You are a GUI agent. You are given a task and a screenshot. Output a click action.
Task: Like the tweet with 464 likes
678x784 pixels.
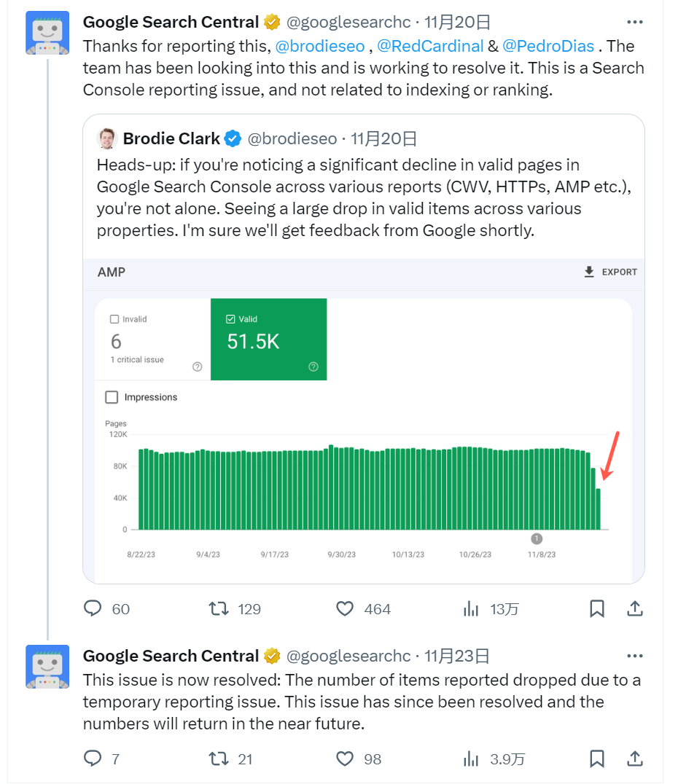345,608
